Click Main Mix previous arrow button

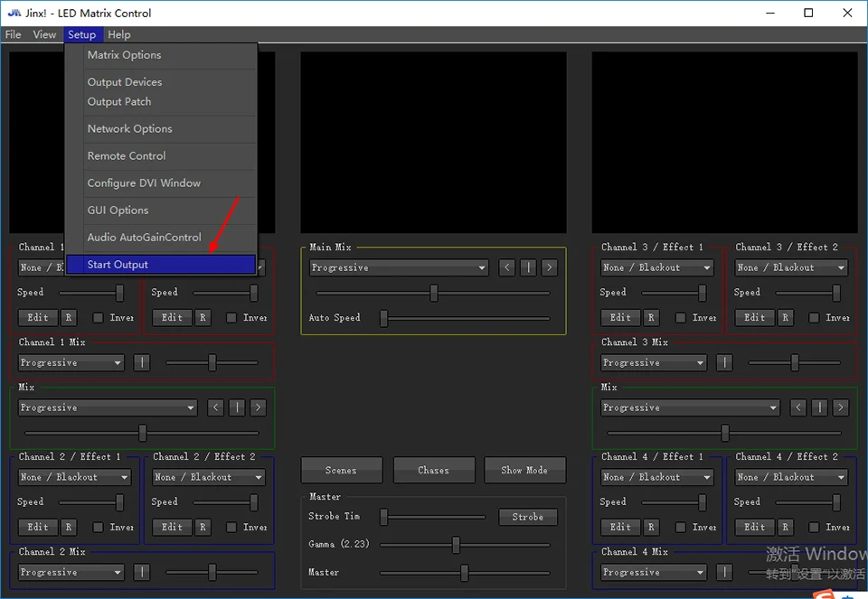click(506, 267)
